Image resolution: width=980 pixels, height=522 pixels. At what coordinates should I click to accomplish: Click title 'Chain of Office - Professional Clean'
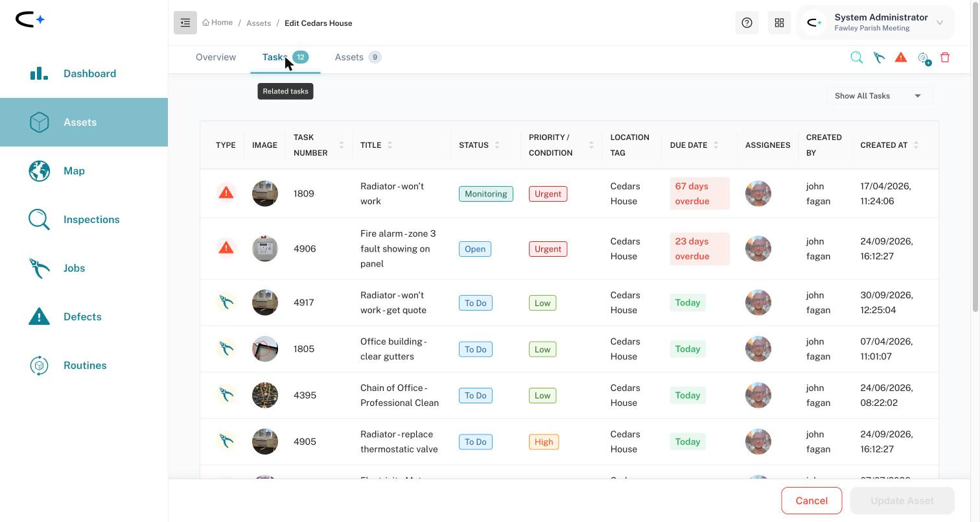(x=399, y=395)
